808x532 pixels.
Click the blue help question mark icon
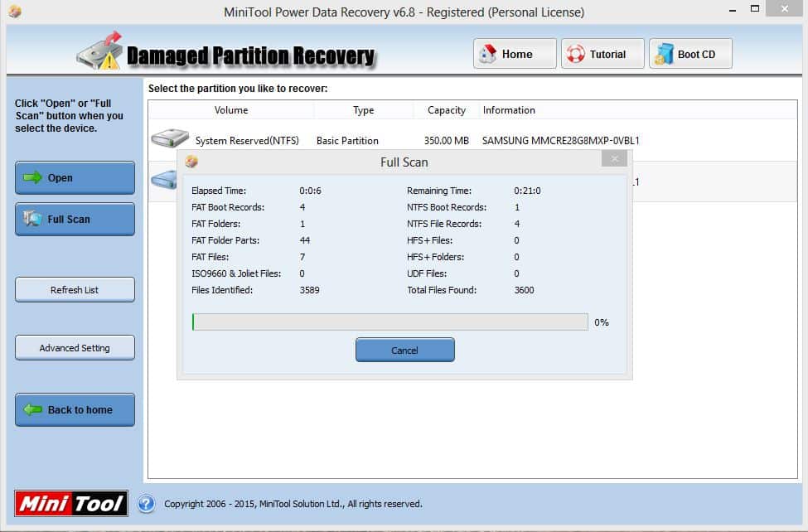[146, 503]
